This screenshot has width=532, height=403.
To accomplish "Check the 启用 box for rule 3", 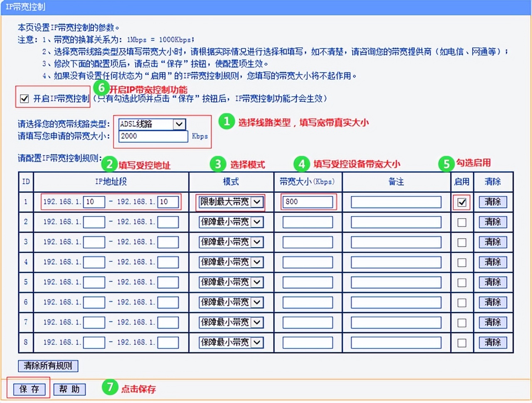I will pos(461,242).
